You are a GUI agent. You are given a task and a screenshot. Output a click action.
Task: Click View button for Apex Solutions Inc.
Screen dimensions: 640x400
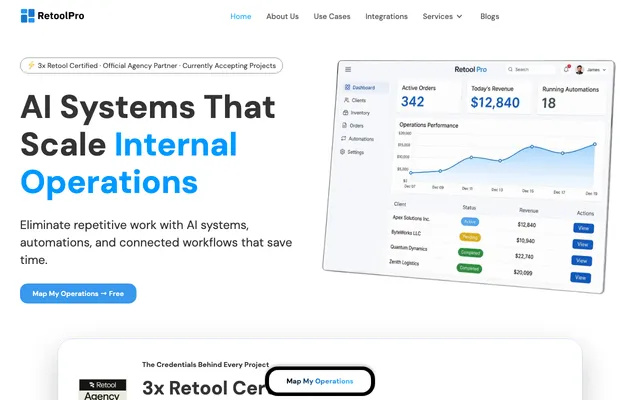pos(583,228)
